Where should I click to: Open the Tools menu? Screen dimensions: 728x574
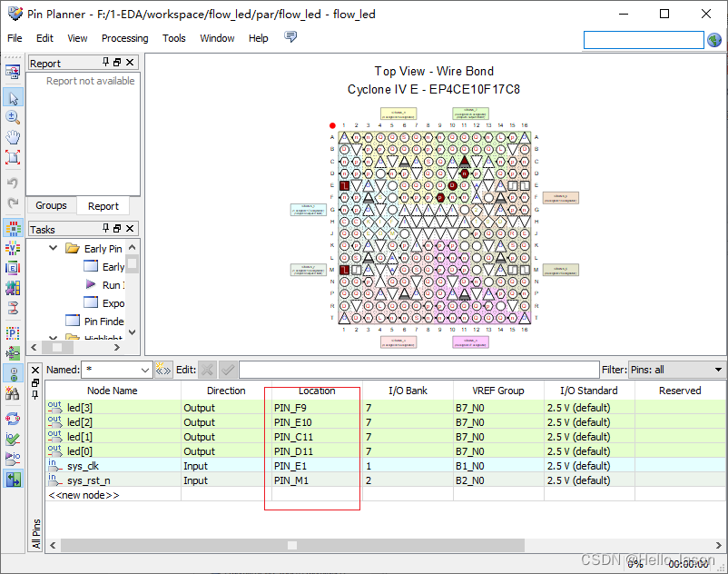point(173,38)
